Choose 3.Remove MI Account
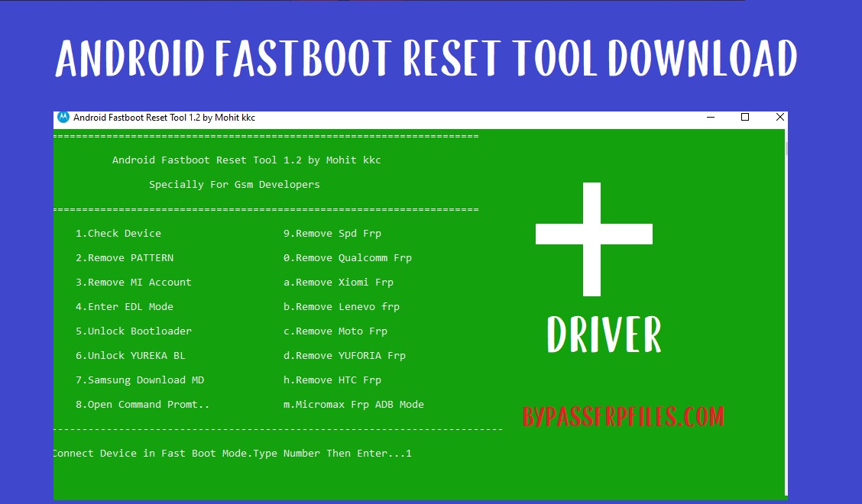Screen dimensions: 862x504 coord(133,282)
